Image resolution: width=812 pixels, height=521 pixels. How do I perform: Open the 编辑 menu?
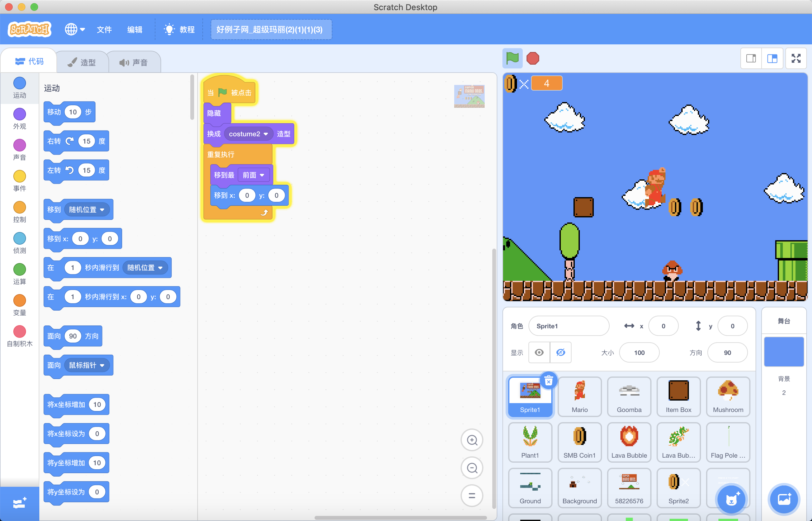(x=134, y=29)
